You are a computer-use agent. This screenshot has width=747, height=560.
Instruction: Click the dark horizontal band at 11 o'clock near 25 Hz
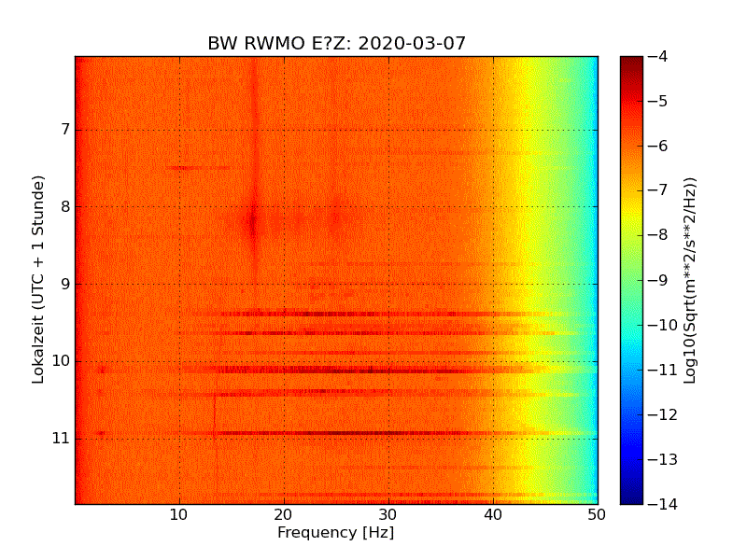pos(336,433)
